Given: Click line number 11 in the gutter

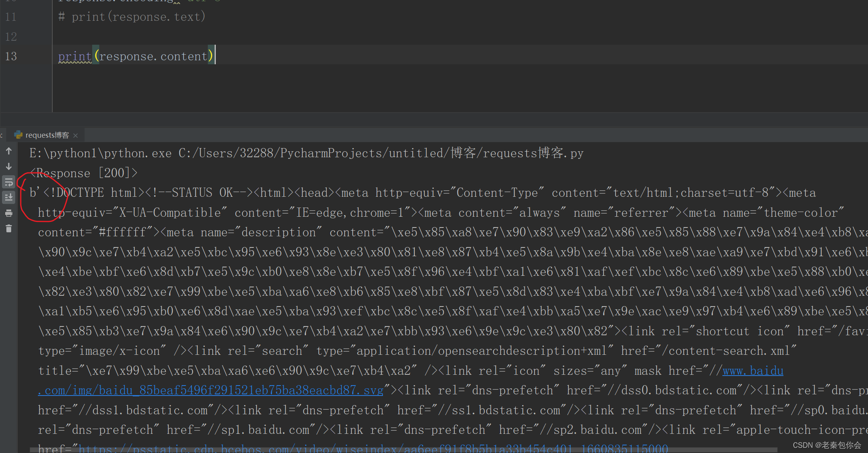Looking at the screenshot, I should pyautogui.click(x=11, y=17).
